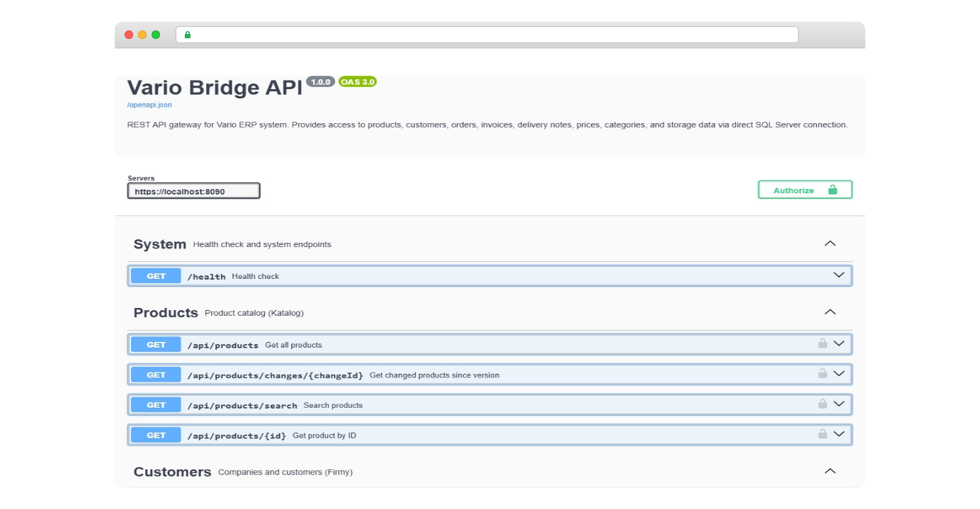
Task: Click the lock icon on /api/products row
Action: 822,344
